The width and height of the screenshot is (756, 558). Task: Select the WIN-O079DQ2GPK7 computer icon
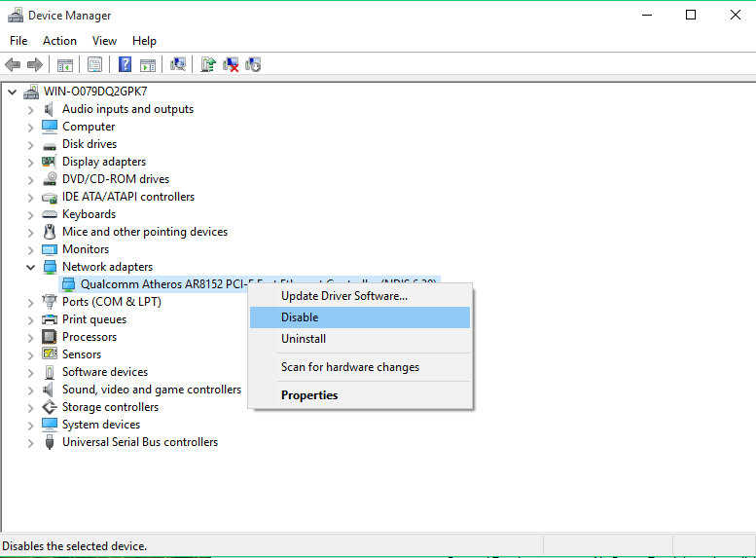(31, 92)
